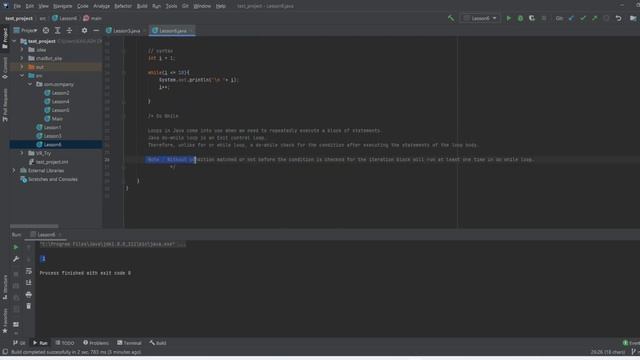640x360 pixels.
Task: Select Lesson1 class in project tree
Action: tap(49, 127)
